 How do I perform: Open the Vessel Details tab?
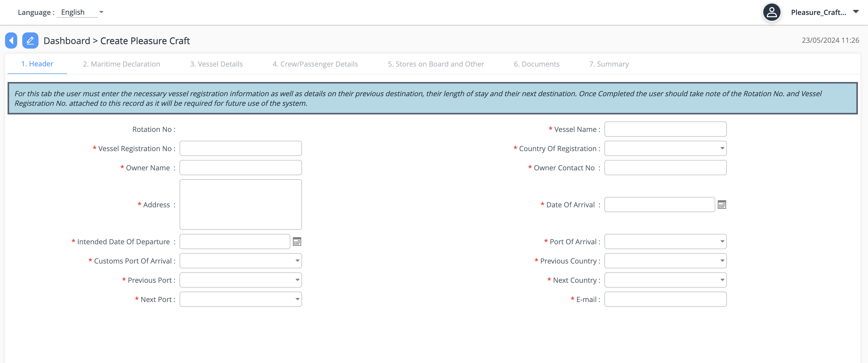click(216, 64)
